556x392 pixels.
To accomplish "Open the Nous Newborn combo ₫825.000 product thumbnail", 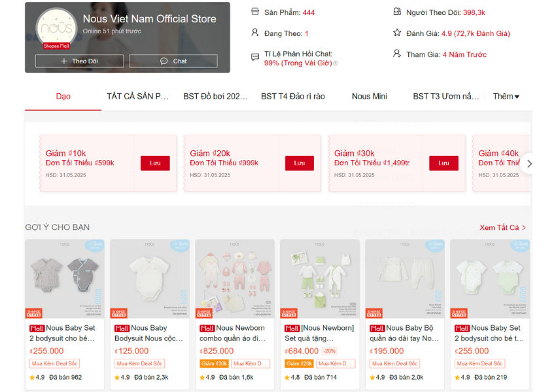I will click(x=234, y=279).
